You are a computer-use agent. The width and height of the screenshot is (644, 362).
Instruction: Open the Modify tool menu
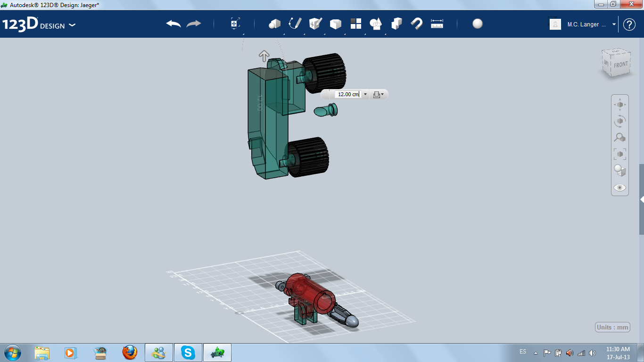(335, 24)
